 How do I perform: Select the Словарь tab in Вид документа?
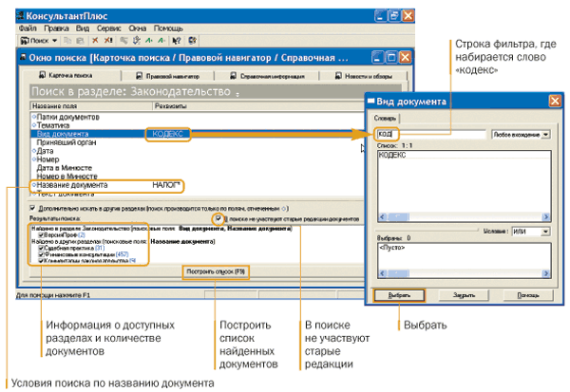click(385, 118)
